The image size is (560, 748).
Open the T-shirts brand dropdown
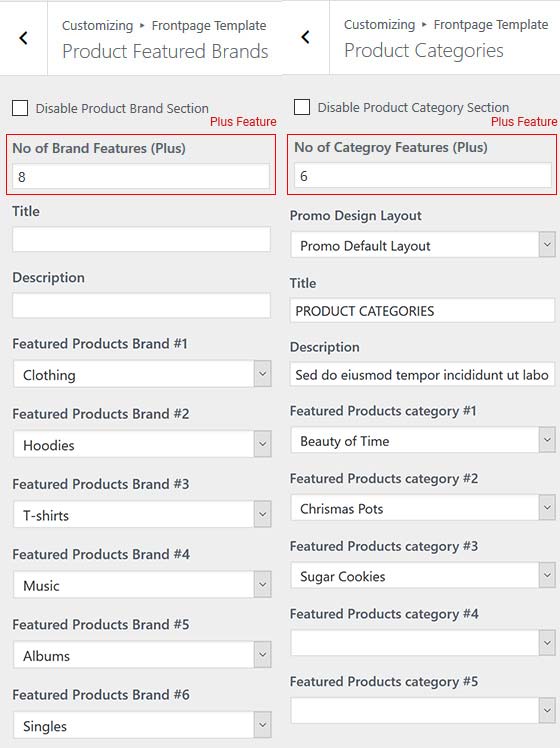click(x=142, y=515)
